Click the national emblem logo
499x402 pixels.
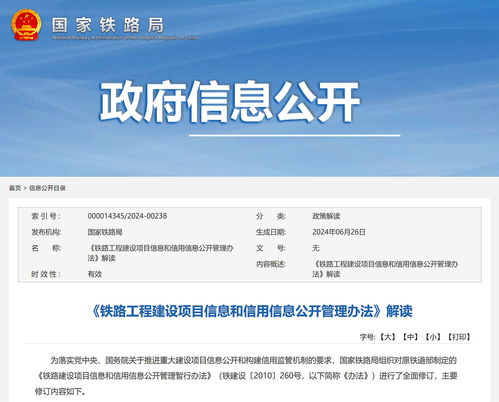click(x=26, y=25)
